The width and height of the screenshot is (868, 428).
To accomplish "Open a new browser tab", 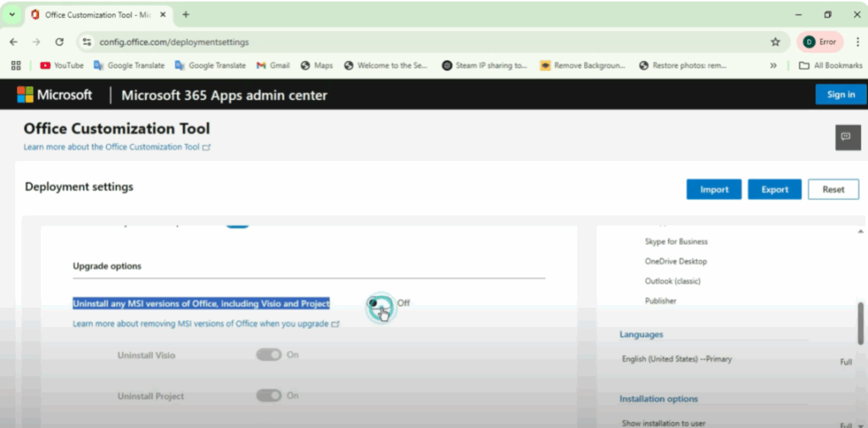I will click(186, 14).
